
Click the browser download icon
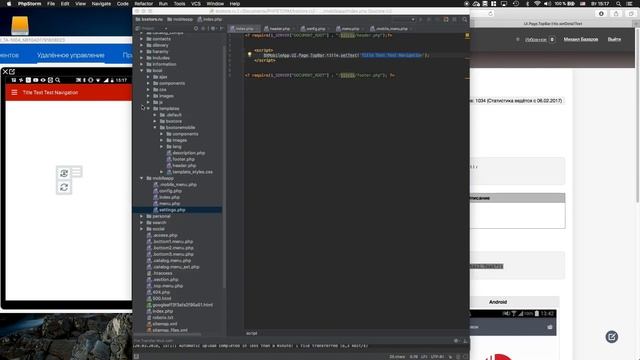click(x=601, y=13)
